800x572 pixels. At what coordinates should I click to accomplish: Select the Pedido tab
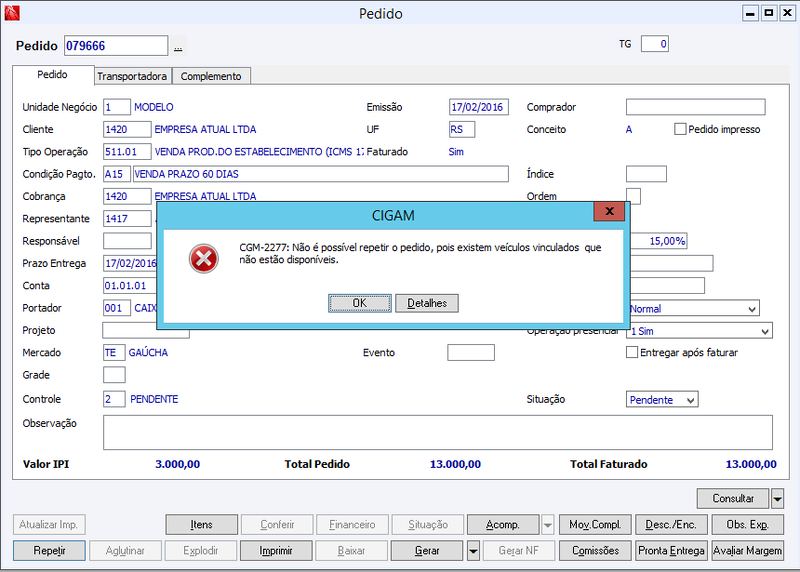53,74
